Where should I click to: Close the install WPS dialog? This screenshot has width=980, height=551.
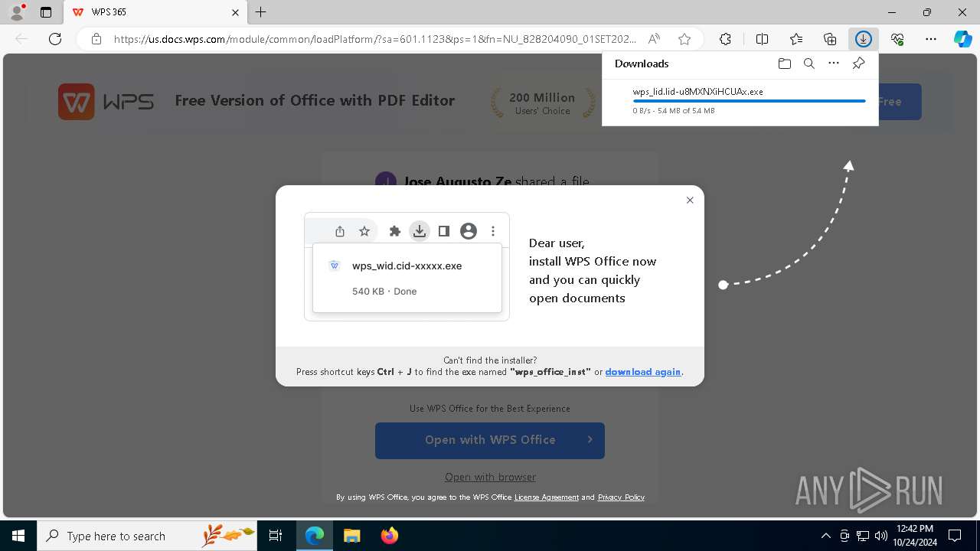point(690,200)
